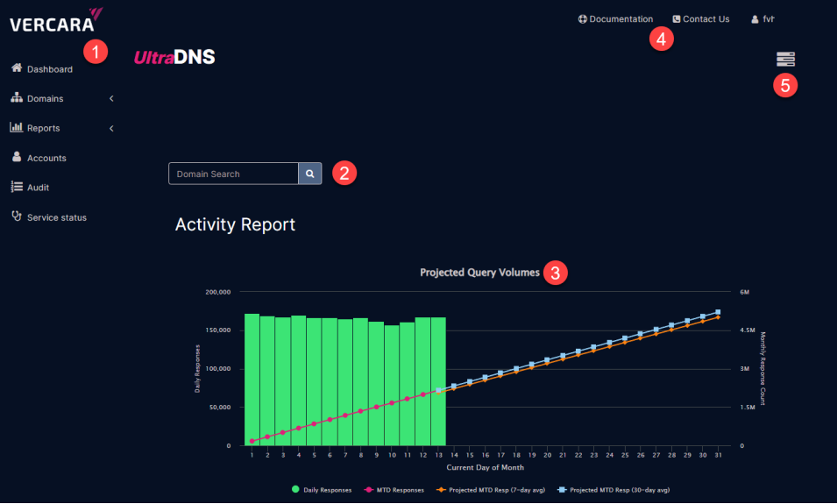Click the day 20 x-axis label

(x=547, y=456)
